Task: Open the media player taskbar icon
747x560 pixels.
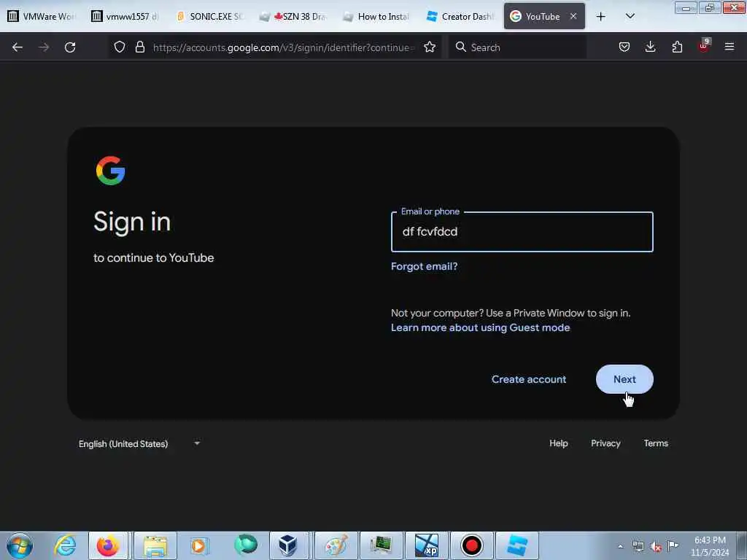Action: pyautogui.click(x=200, y=545)
